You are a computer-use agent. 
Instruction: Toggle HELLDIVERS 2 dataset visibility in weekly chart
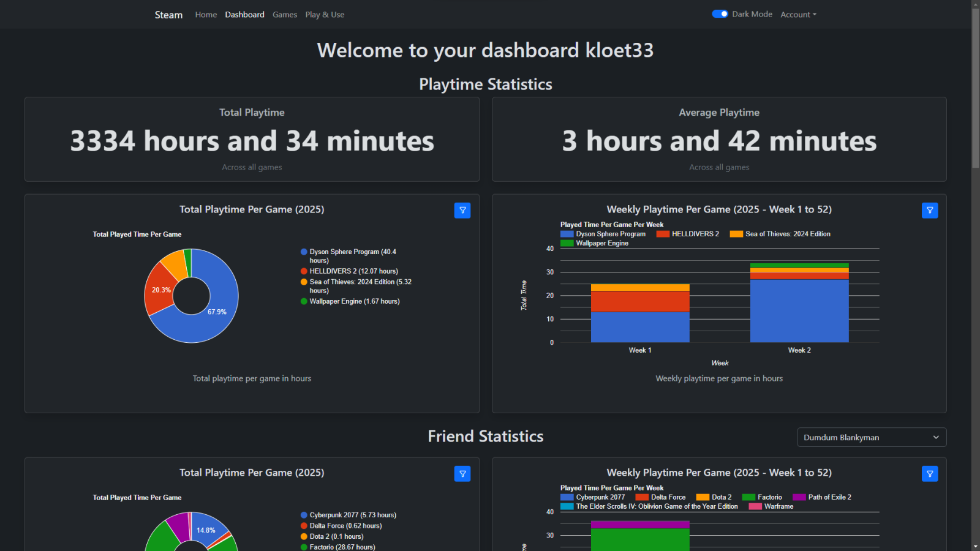pyautogui.click(x=662, y=234)
